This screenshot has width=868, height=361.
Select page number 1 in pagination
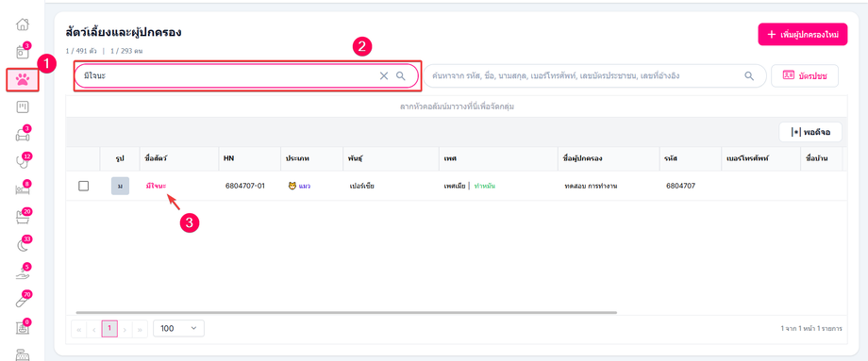(x=109, y=328)
